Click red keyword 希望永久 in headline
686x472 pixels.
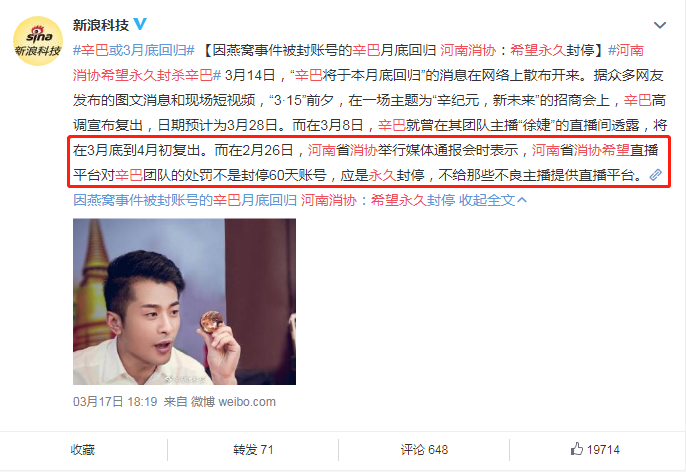(x=538, y=50)
